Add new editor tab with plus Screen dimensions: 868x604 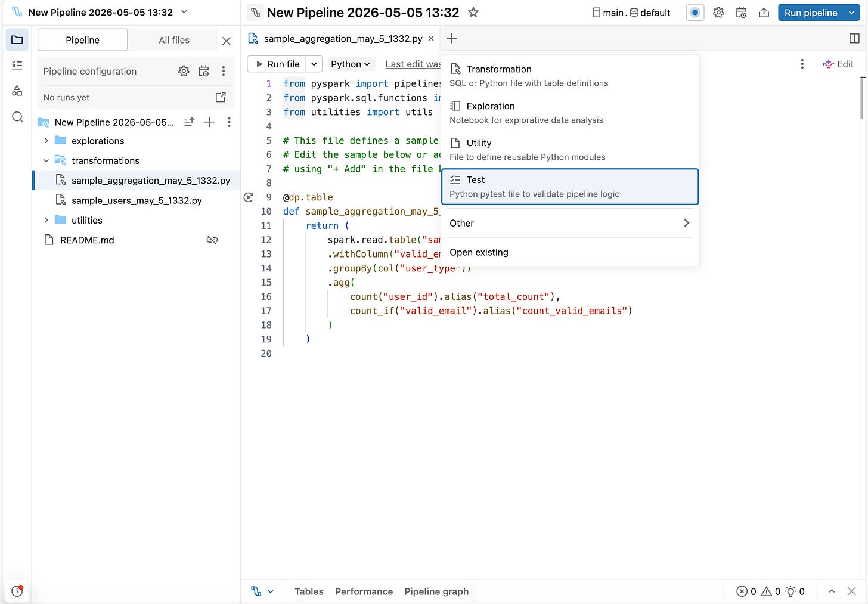click(452, 38)
